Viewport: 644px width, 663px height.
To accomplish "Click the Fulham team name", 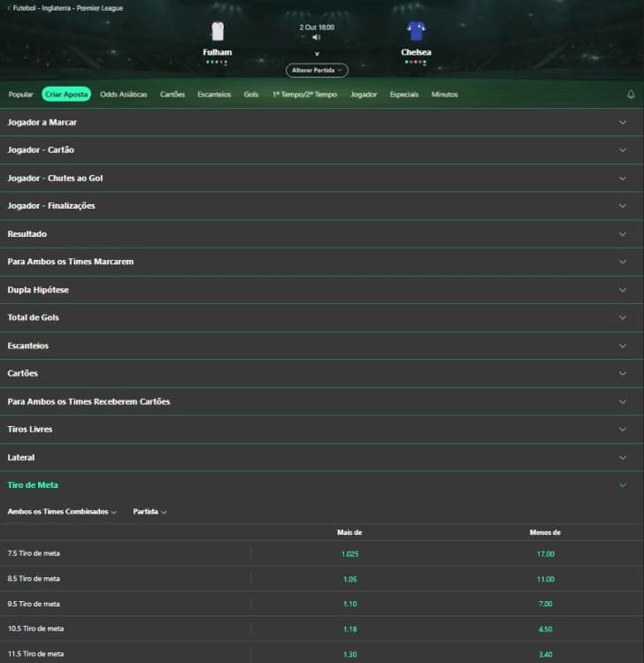I will [217, 52].
